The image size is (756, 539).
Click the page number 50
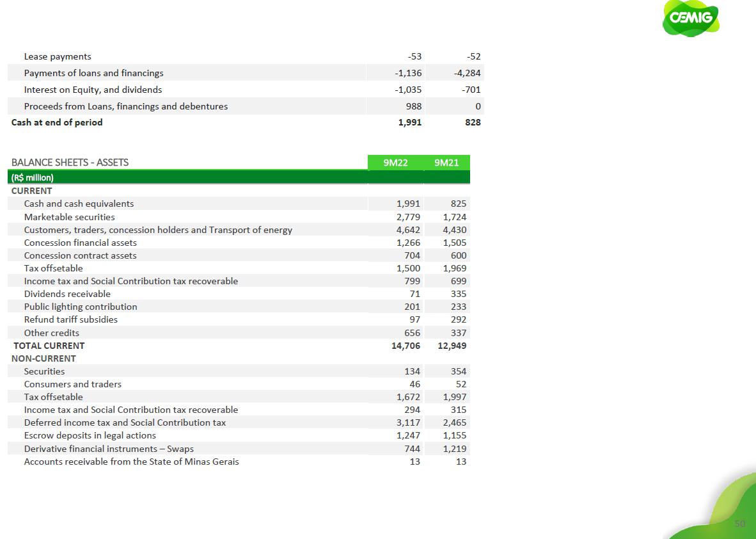[x=740, y=524]
